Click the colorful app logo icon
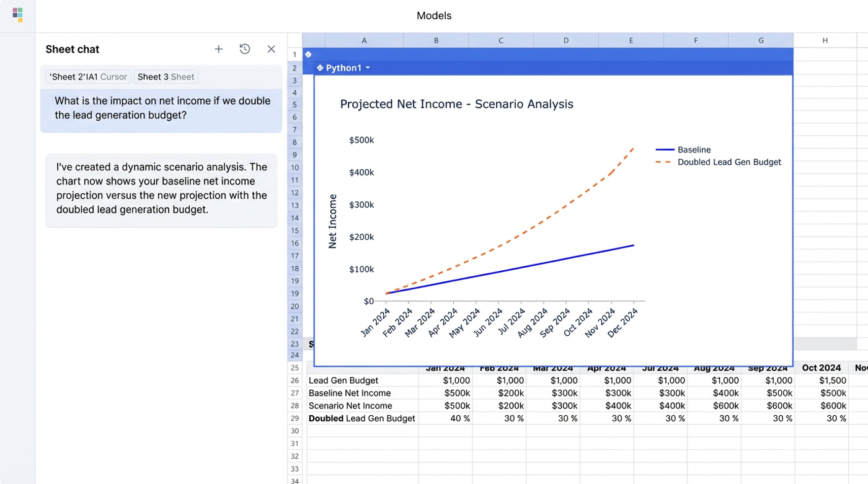Image resolution: width=868 pixels, height=484 pixels. tap(17, 15)
